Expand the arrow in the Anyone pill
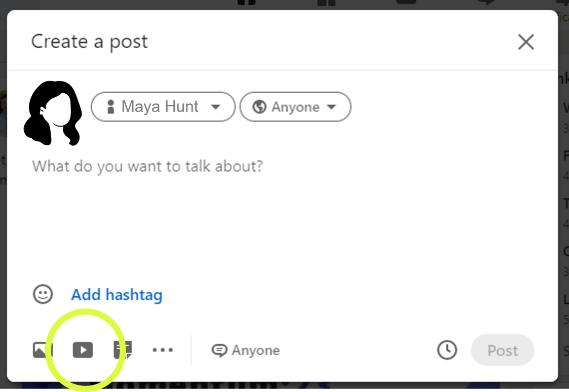Image resolution: width=569 pixels, height=392 pixels. 331,107
